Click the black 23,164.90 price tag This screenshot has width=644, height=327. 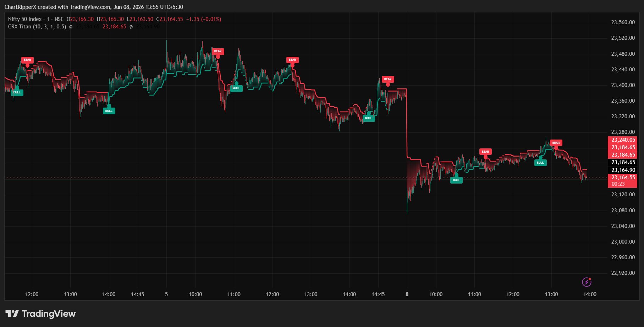pos(623,170)
